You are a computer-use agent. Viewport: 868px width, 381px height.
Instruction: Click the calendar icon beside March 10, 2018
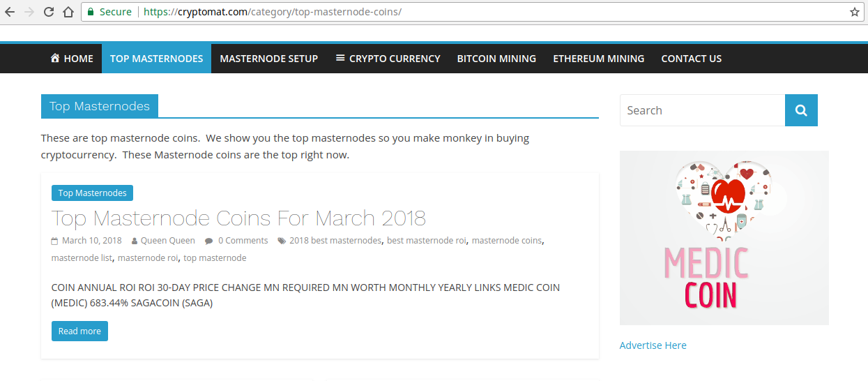coord(54,241)
